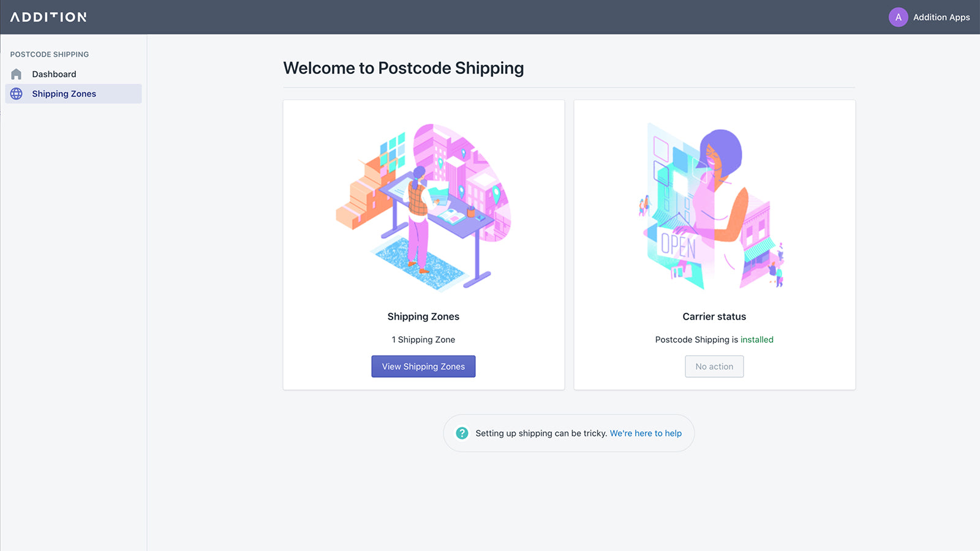
Task: Click the green installed status text
Action: click(757, 340)
